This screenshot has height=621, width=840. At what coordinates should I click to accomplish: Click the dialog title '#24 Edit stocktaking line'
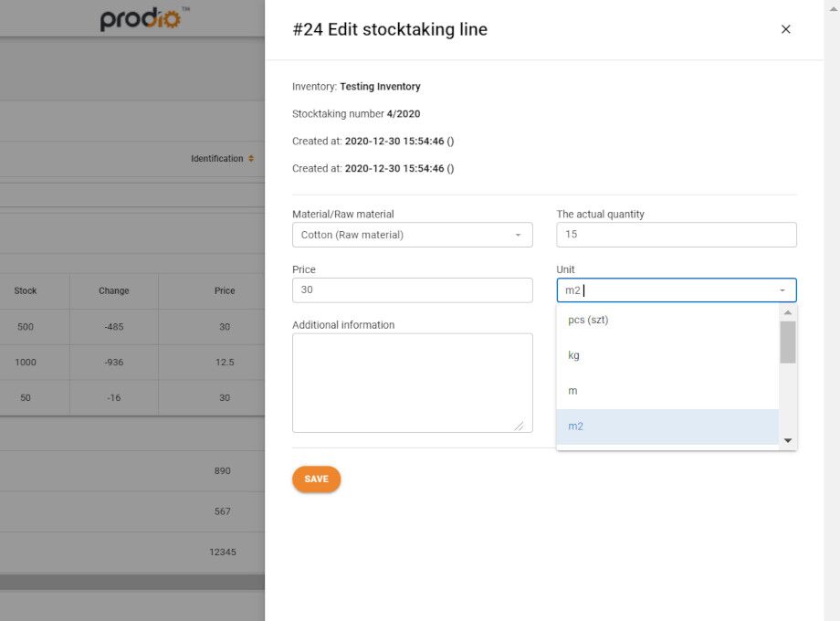click(390, 29)
